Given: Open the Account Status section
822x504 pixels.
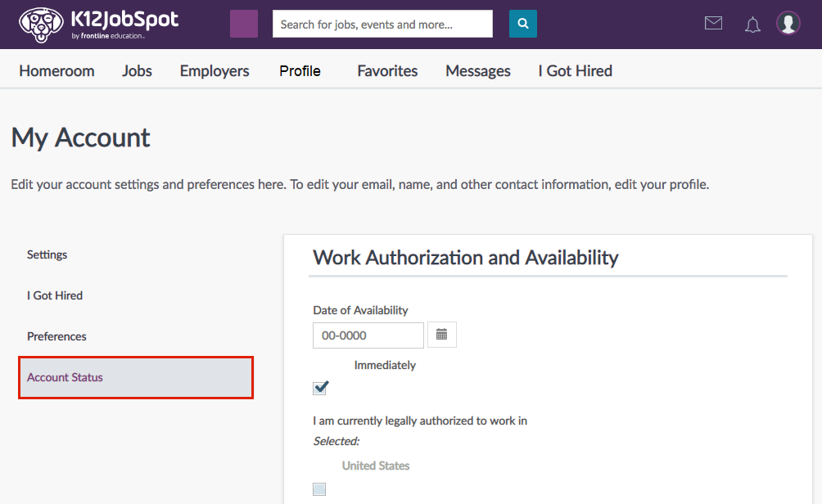Looking at the screenshot, I should (x=65, y=377).
